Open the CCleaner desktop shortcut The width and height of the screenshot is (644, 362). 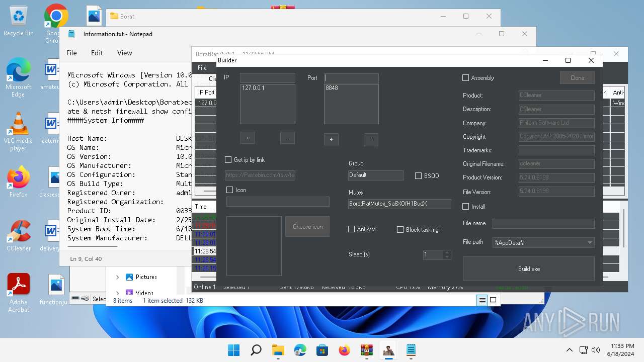tap(19, 236)
